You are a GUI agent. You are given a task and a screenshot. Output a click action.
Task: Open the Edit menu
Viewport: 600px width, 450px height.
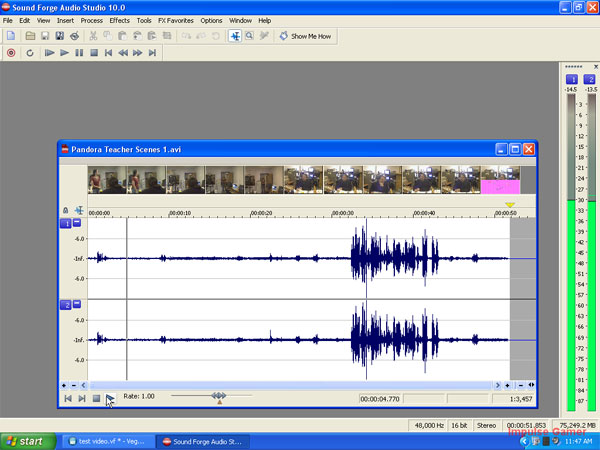[24, 21]
